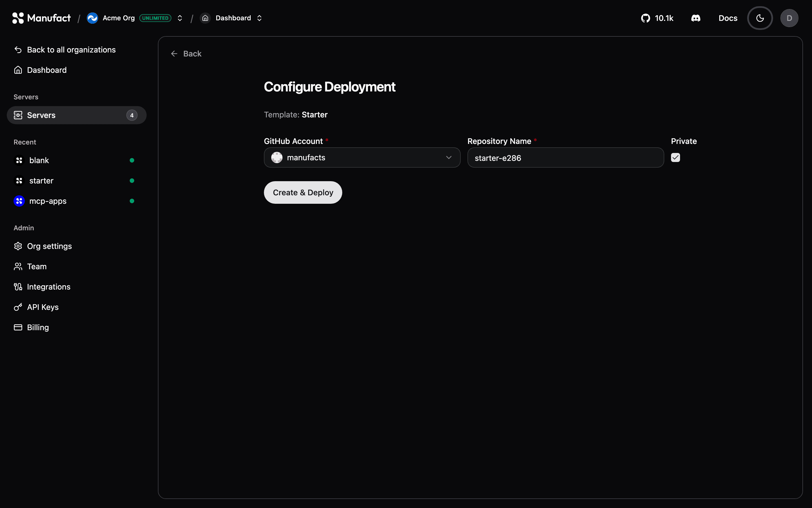The image size is (812, 508).
Task: Open the Billing page
Action: 76,327
